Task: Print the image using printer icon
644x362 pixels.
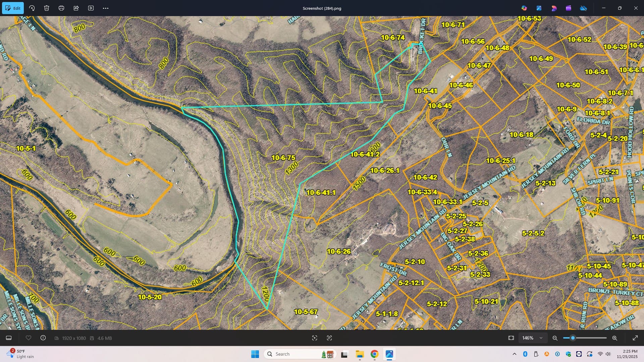Action: pos(61,8)
